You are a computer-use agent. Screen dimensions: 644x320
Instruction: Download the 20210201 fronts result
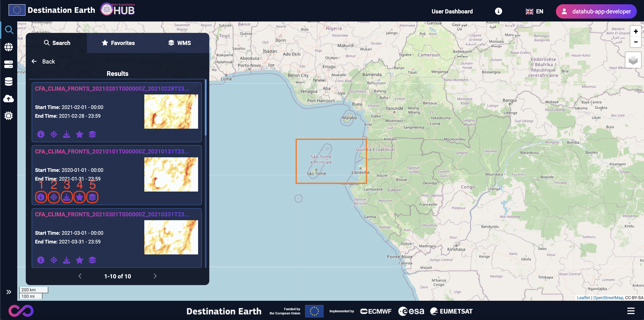(x=67, y=134)
